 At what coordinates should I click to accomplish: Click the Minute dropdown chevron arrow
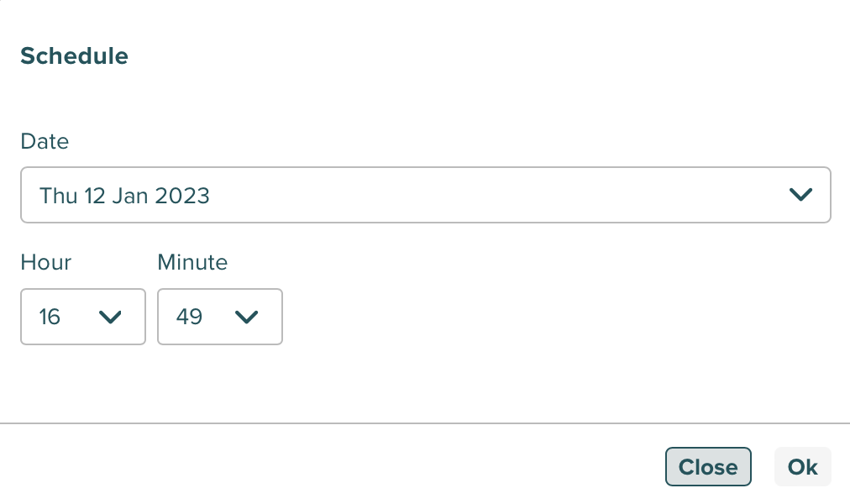[246, 317]
